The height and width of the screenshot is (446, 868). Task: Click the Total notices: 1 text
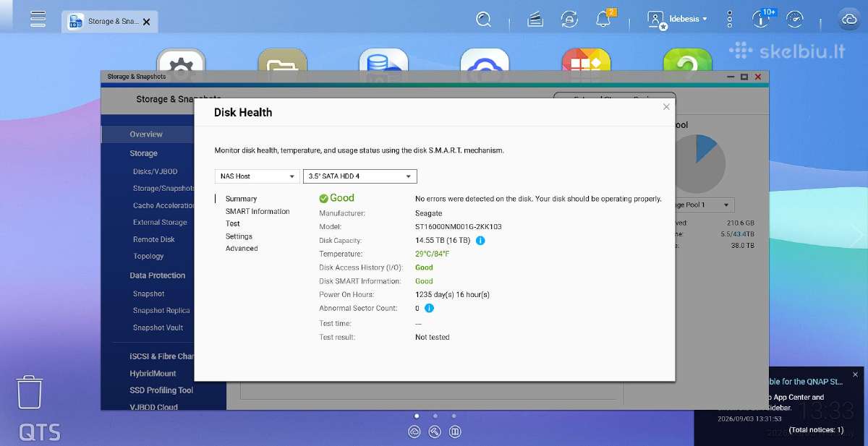click(x=816, y=429)
